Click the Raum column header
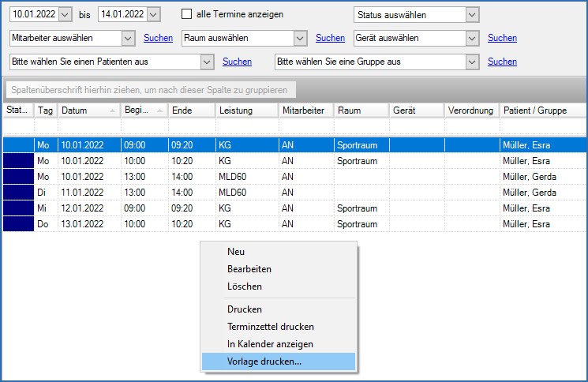Image resolution: width=588 pixels, height=382 pixels. click(x=361, y=110)
